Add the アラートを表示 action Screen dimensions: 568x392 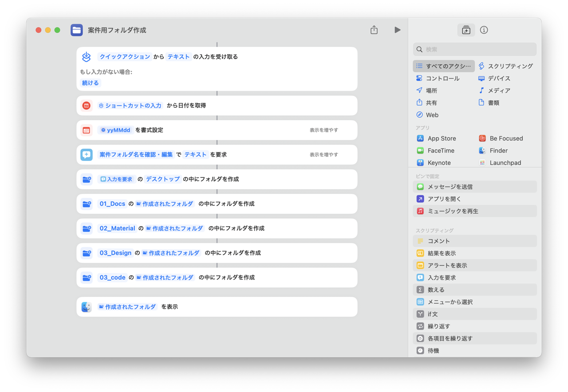click(475, 265)
